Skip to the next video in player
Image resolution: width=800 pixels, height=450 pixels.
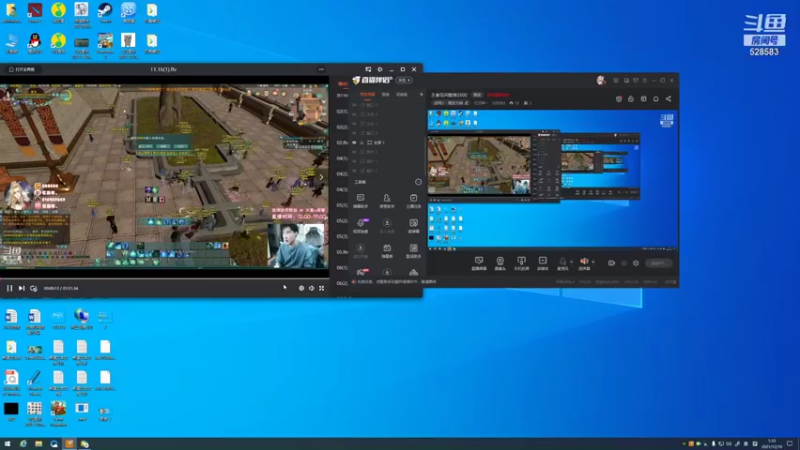click(x=21, y=288)
